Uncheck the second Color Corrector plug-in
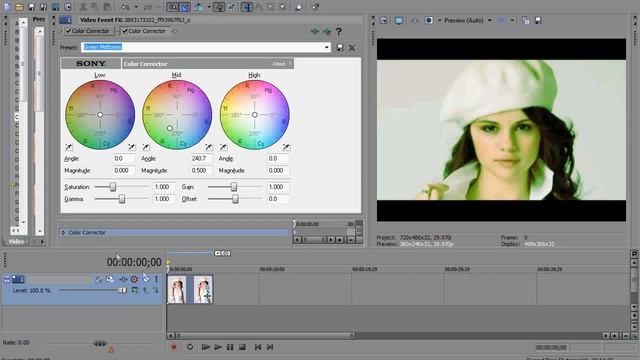Image resolution: width=640 pixels, height=360 pixels. (x=125, y=31)
